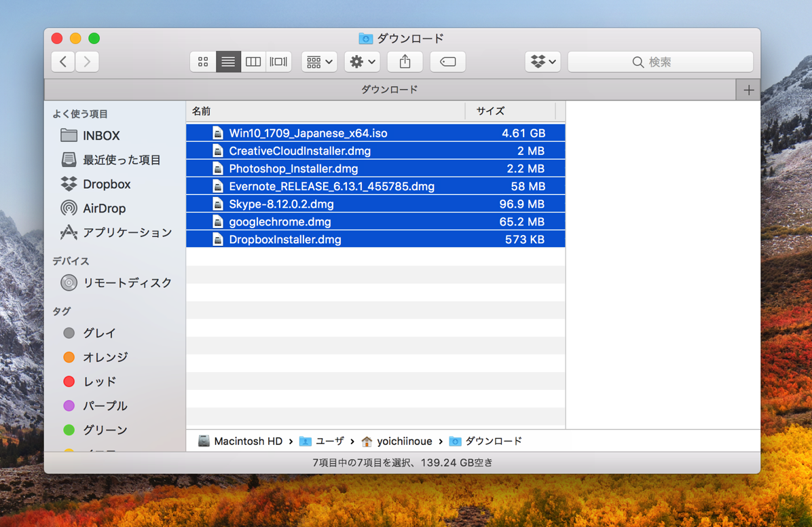The image size is (812, 527).
Task: Minimize the Finder window
Action: [75, 38]
